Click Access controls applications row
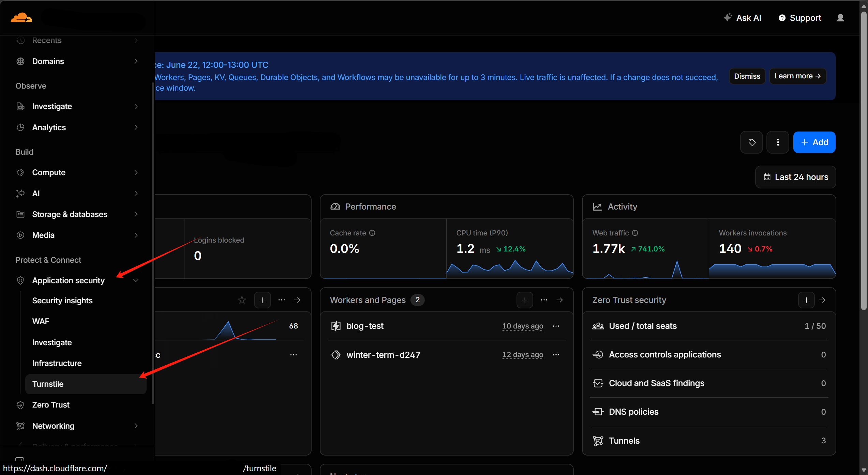Image resolution: width=868 pixels, height=475 pixels. click(x=709, y=355)
